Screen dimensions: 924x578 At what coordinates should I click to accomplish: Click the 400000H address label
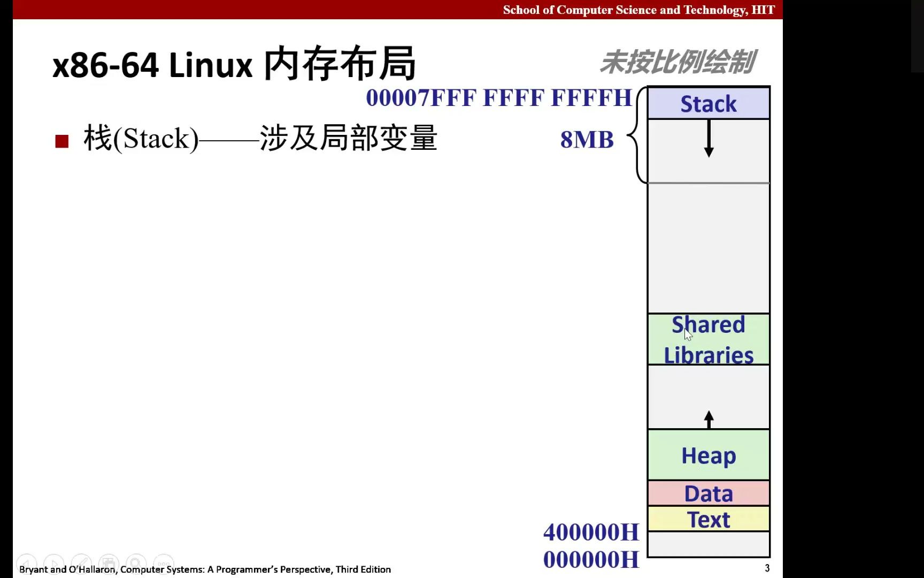[x=591, y=532]
